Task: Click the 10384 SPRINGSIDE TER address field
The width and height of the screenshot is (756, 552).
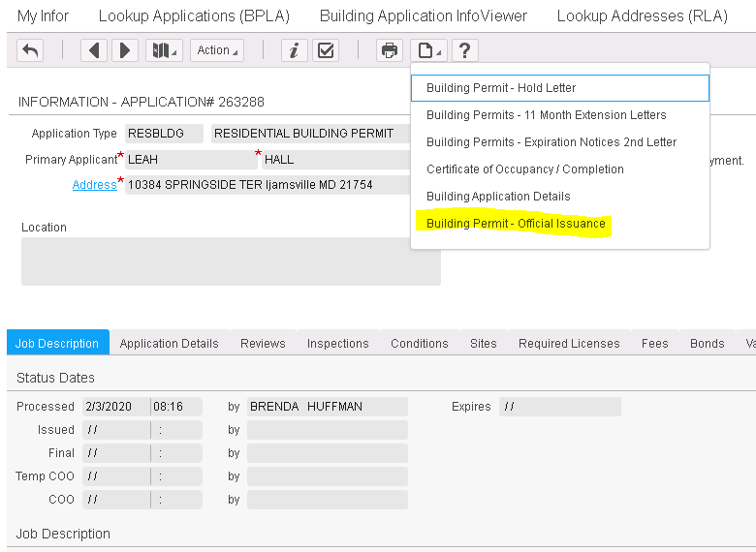Action: [268, 184]
